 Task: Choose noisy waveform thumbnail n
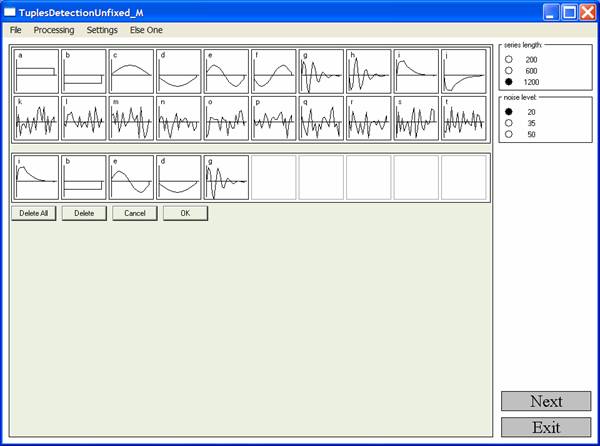179,118
